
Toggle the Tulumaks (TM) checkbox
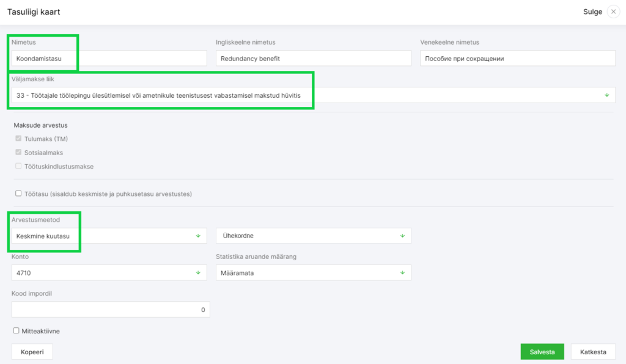pos(18,139)
